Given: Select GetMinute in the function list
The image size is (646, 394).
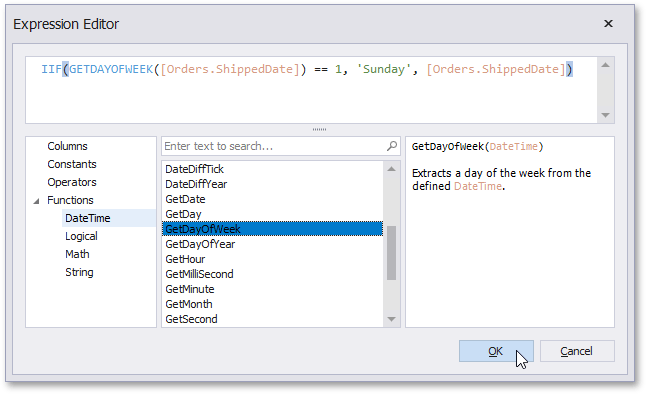Looking at the screenshot, I should point(272,289).
